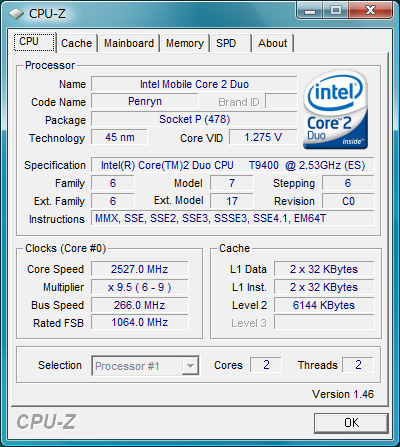This screenshot has width=400, height=447.
Task: Click the Specification field showing T9400
Action: [x=233, y=165]
